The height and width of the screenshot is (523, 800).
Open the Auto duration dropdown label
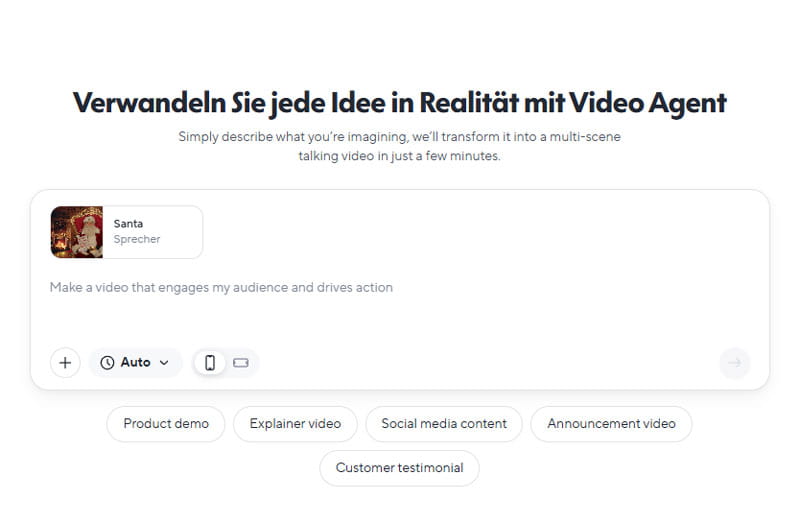click(x=136, y=363)
